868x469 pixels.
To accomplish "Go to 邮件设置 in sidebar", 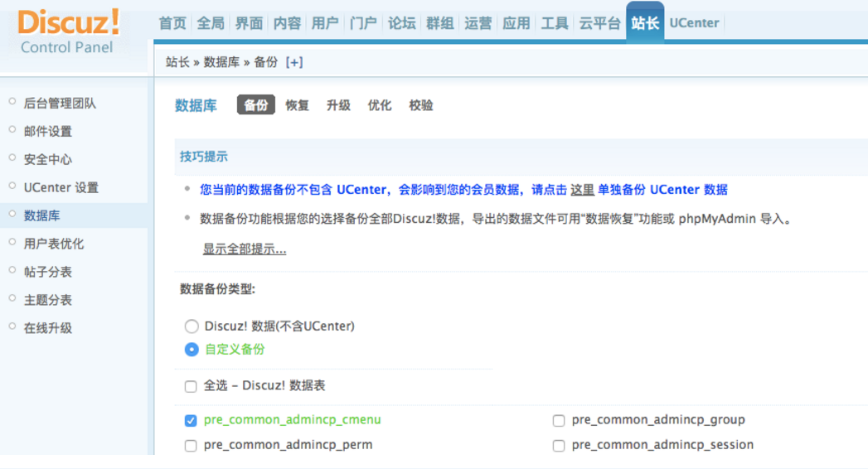I will coord(47,132).
